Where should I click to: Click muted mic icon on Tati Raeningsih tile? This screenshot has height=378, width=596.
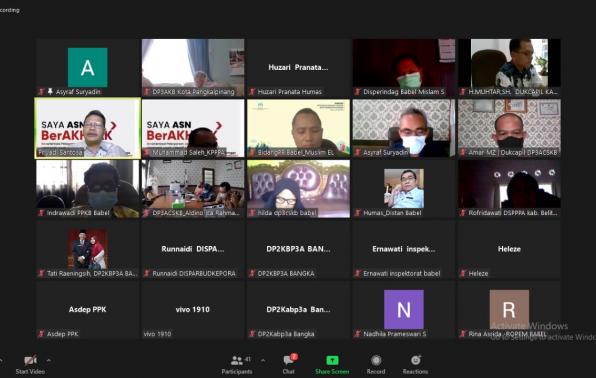click(41, 273)
